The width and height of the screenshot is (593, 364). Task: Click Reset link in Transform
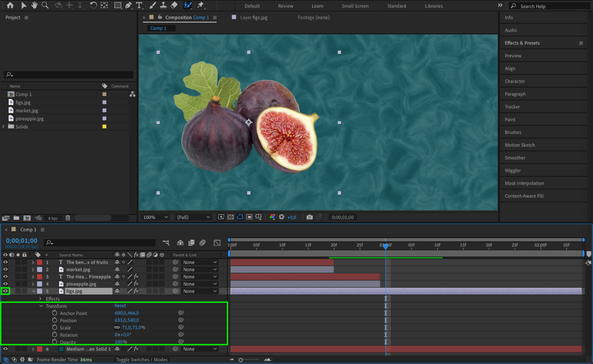coord(120,306)
